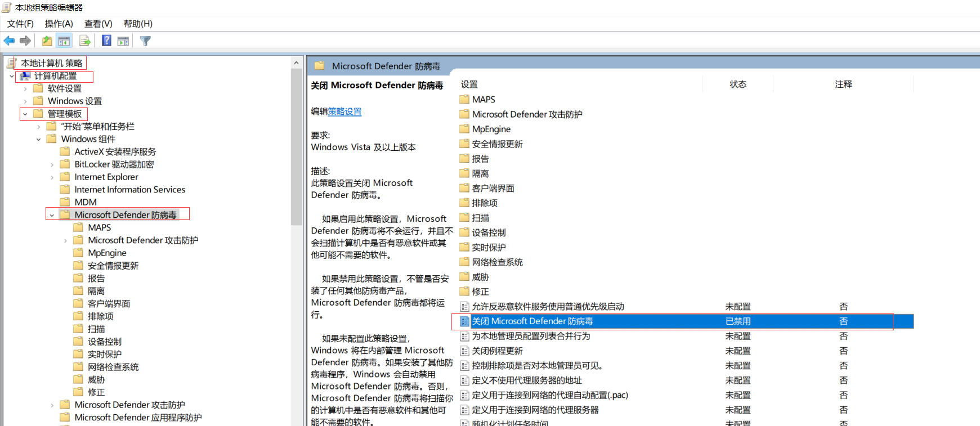Click the Back arrow toolbar icon

(x=9, y=41)
